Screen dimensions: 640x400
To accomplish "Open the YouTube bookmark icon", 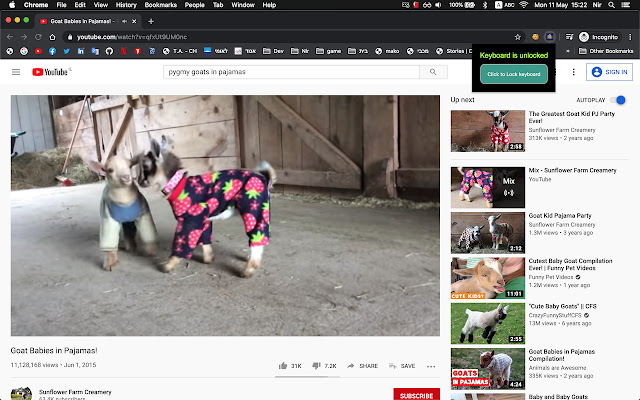I will coord(38,51).
